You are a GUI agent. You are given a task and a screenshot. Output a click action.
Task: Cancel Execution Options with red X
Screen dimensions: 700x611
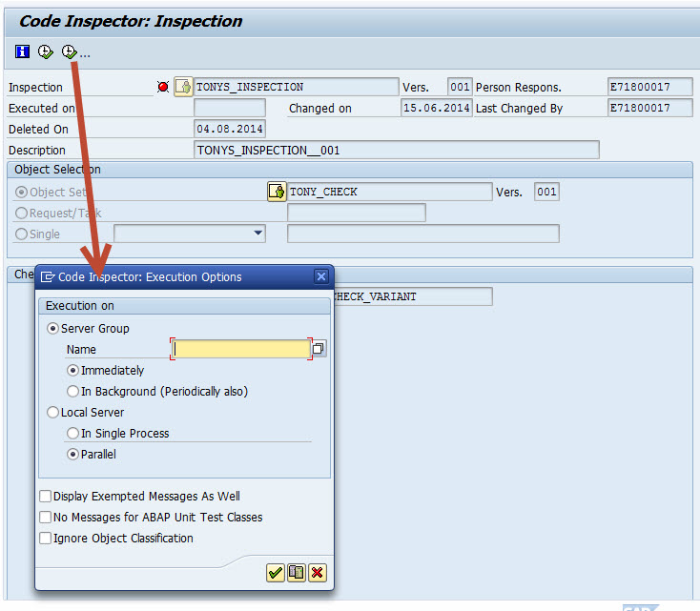(x=318, y=573)
